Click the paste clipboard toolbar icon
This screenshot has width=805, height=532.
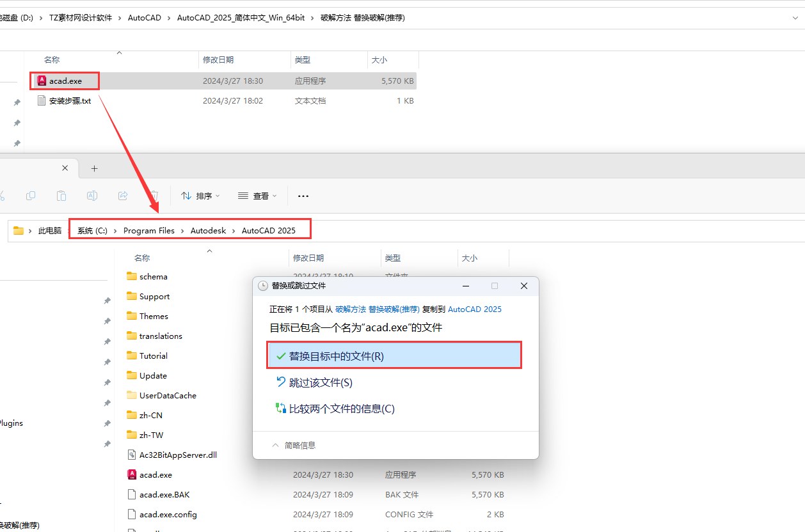pyautogui.click(x=61, y=196)
